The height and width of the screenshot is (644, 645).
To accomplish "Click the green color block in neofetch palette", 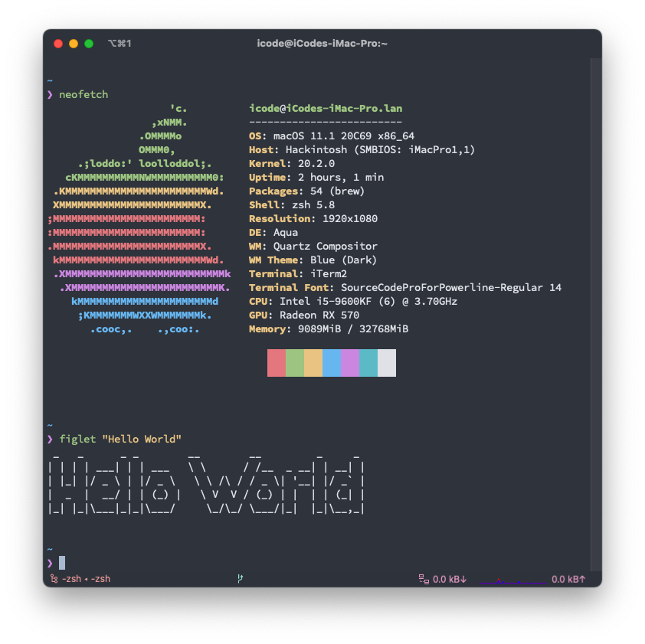I will (295, 363).
